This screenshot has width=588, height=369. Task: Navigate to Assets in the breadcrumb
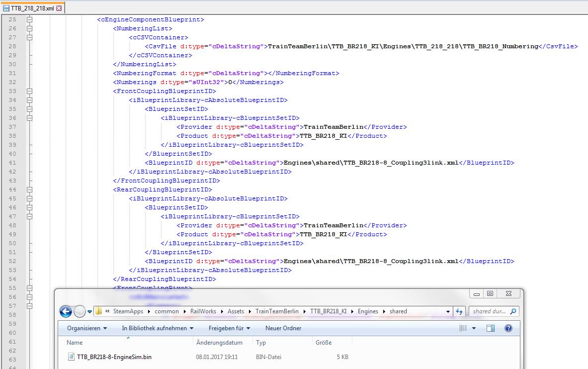click(x=236, y=311)
